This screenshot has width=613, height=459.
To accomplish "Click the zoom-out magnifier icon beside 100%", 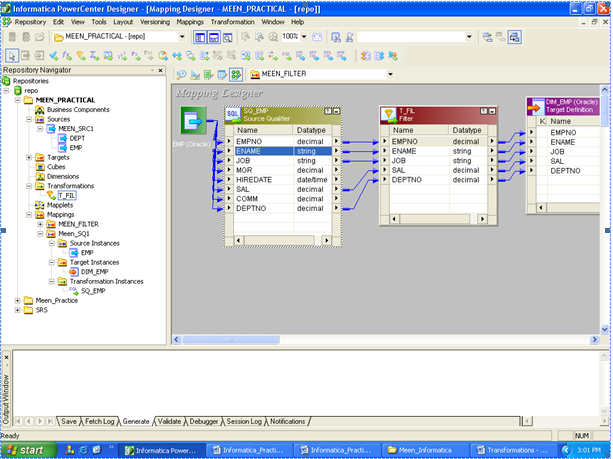I will click(273, 37).
